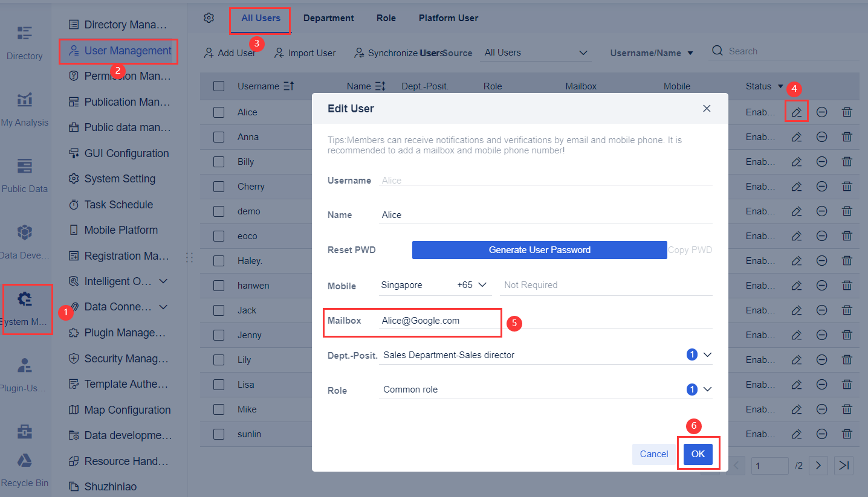This screenshot has width=868, height=497.
Task: Open the Role dropdown showing Common role
Action: click(x=707, y=390)
